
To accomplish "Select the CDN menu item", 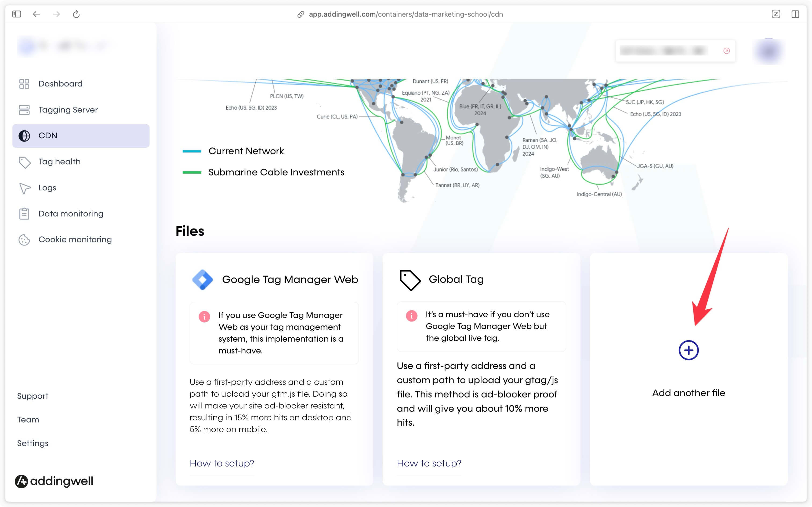I will point(81,136).
